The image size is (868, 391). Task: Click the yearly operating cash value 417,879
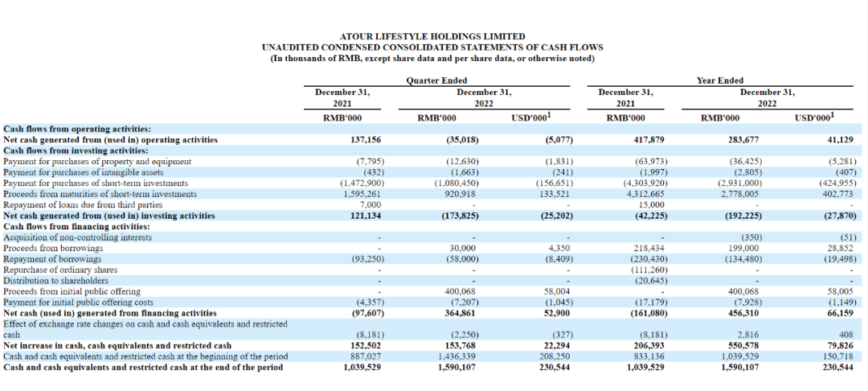[x=650, y=140]
